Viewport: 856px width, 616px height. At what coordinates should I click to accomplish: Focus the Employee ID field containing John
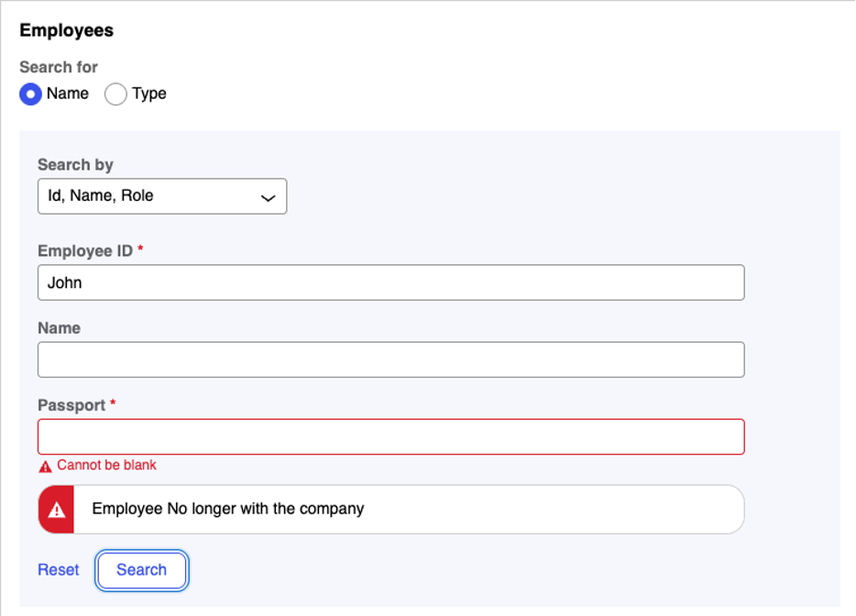390,282
